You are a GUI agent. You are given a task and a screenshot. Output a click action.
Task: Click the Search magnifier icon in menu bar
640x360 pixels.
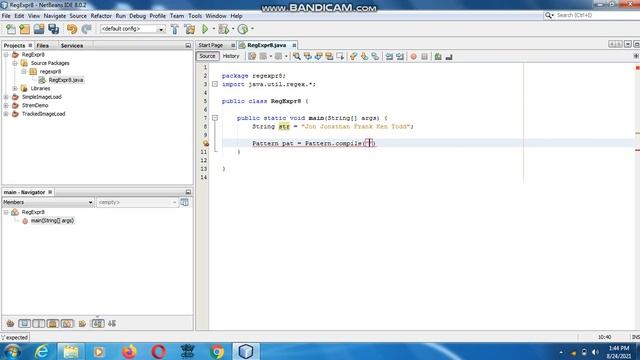pyautogui.click(x=549, y=15)
